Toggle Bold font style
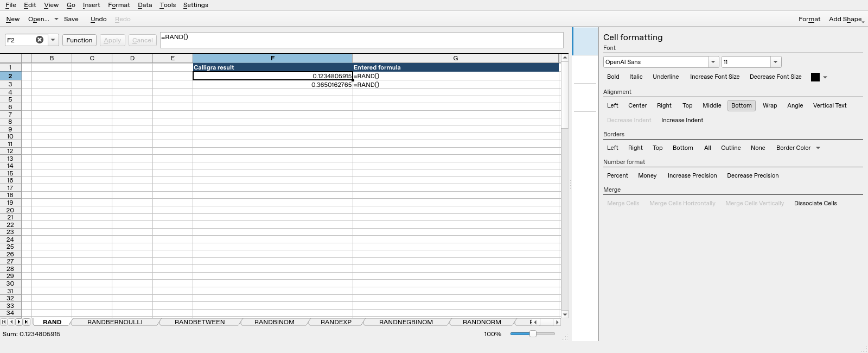 (x=613, y=77)
